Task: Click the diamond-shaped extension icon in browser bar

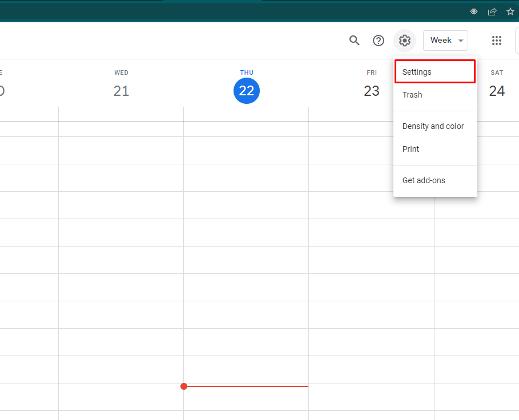Action: coord(474,11)
